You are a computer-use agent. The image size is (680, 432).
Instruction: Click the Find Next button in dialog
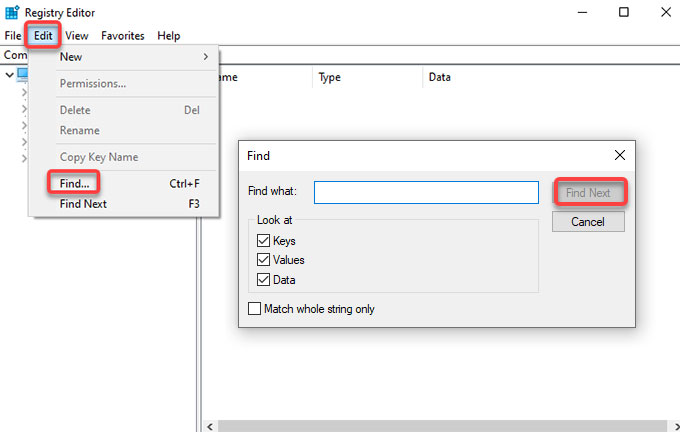(x=588, y=192)
